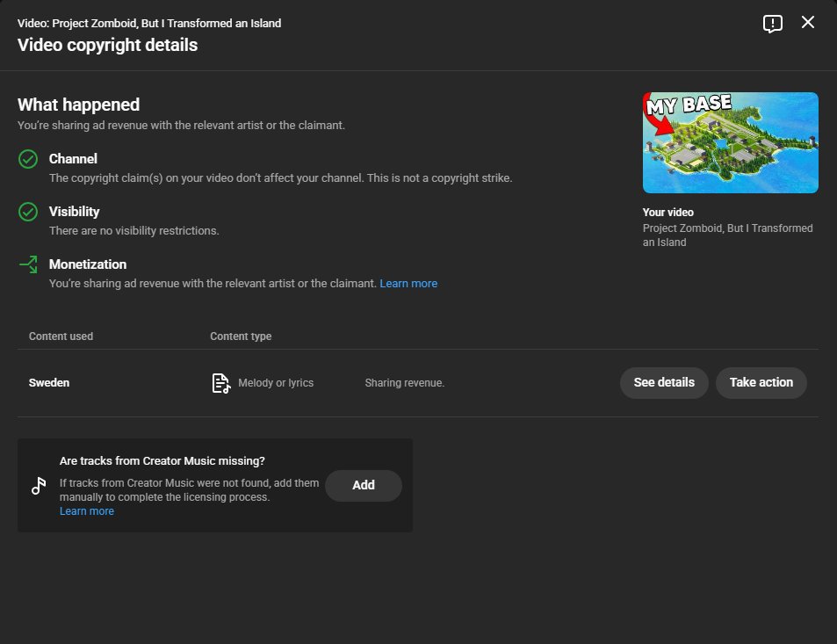
Task: Open Learn more link in Creator Music box
Action: tap(86, 511)
